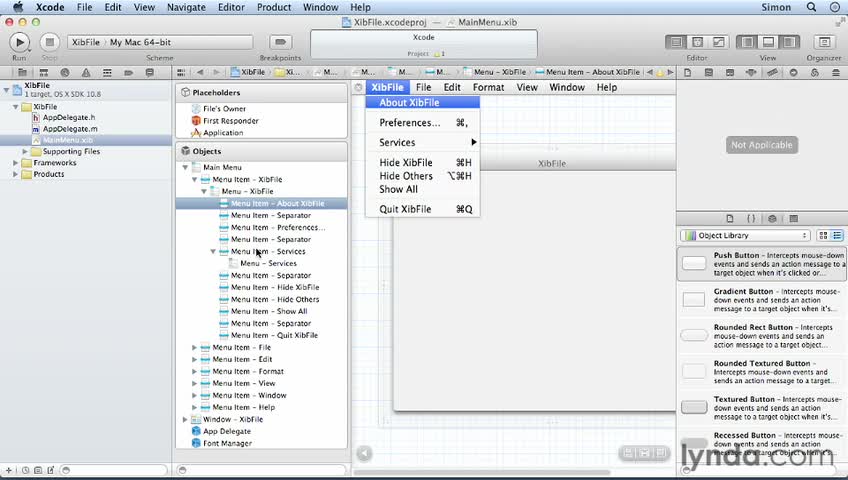
Task: Show the Debug navigator
Action: (x=107, y=72)
